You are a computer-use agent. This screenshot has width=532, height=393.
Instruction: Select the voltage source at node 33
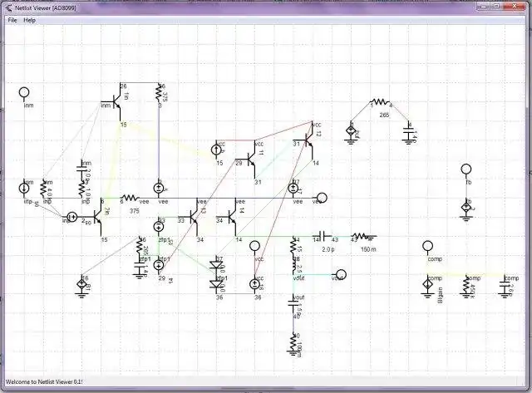(x=159, y=227)
